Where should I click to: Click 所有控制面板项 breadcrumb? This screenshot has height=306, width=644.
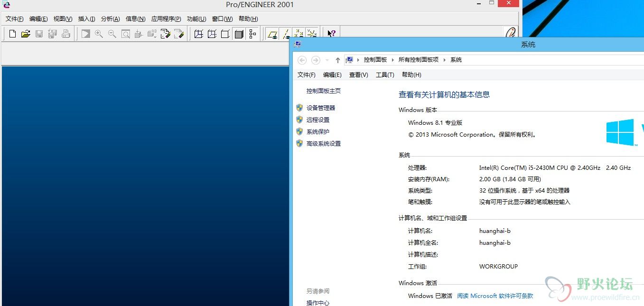(x=419, y=60)
